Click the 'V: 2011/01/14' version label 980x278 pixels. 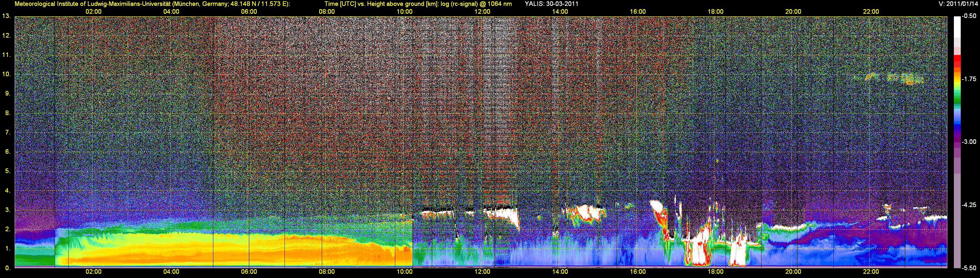[x=957, y=4]
